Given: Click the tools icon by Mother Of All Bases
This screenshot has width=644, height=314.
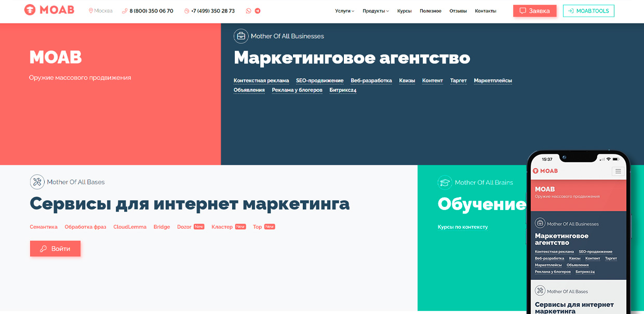Looking at the screenshot, I should tap(37, 181).
